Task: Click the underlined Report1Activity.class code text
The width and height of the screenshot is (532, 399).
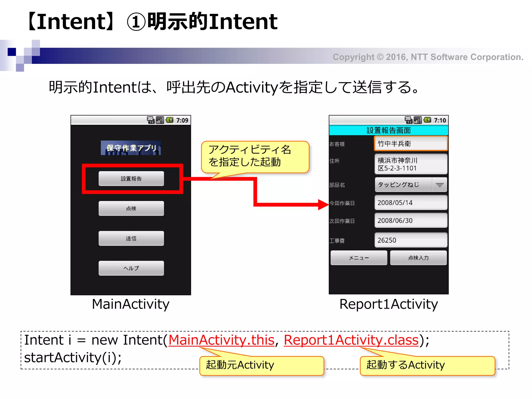Action: click(x=351, y=340)
